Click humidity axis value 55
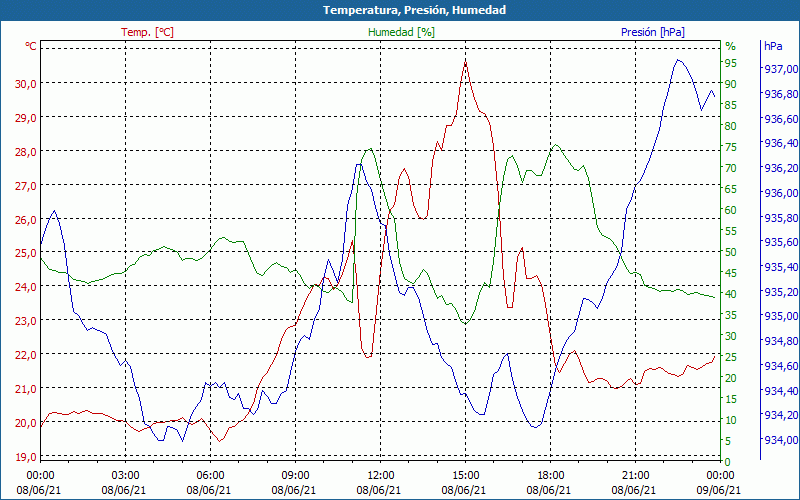The image size is (800, 500). click(x=731, y=231)
